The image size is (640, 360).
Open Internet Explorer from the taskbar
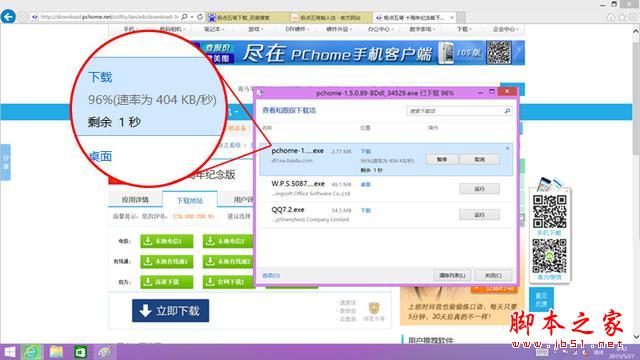31,352
